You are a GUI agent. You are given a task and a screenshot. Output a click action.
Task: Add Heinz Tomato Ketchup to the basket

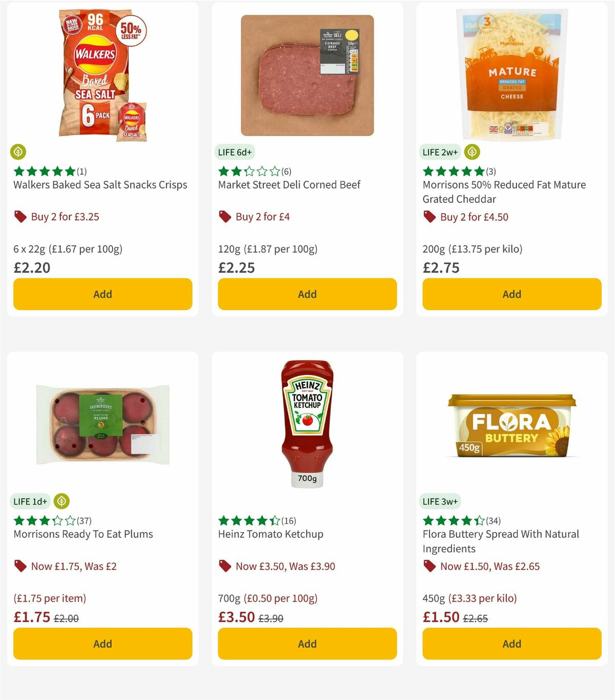pyautogui.click(x=306, y=644)
